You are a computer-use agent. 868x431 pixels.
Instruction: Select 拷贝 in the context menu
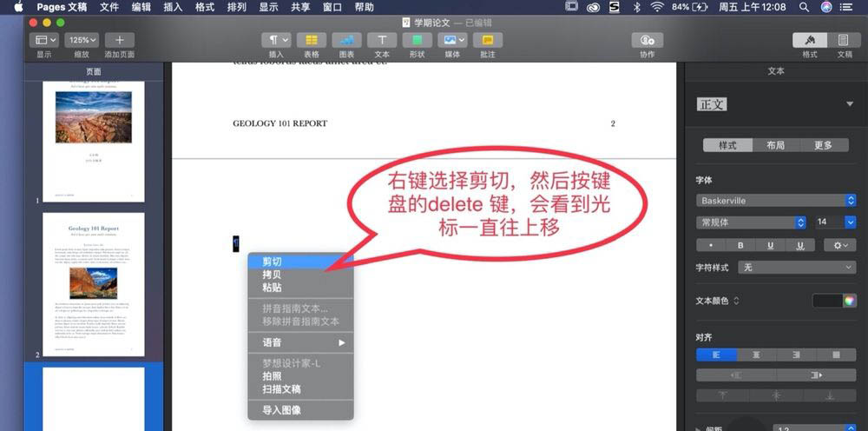click(300, 275)
